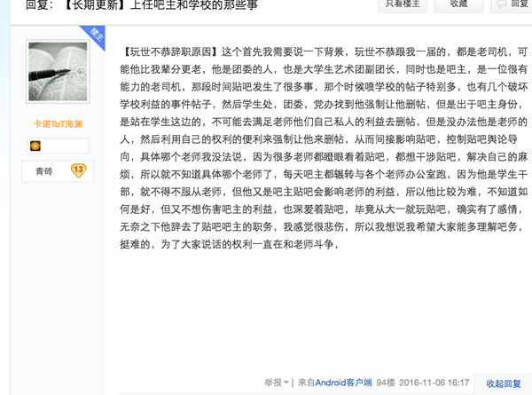Click 收起回复 to collapse replies
Image resolution: width=532 pixels, height=395 pixels.
(504, 383)
